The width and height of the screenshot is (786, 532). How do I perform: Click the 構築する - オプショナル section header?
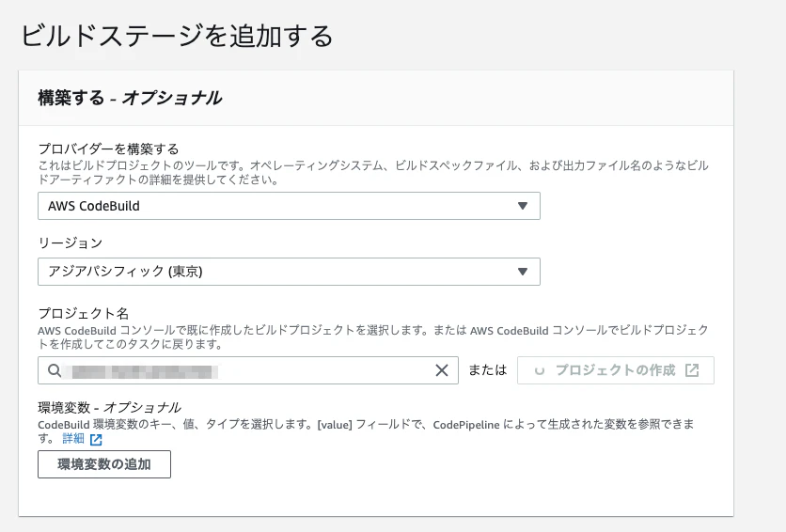coord(130,98)
